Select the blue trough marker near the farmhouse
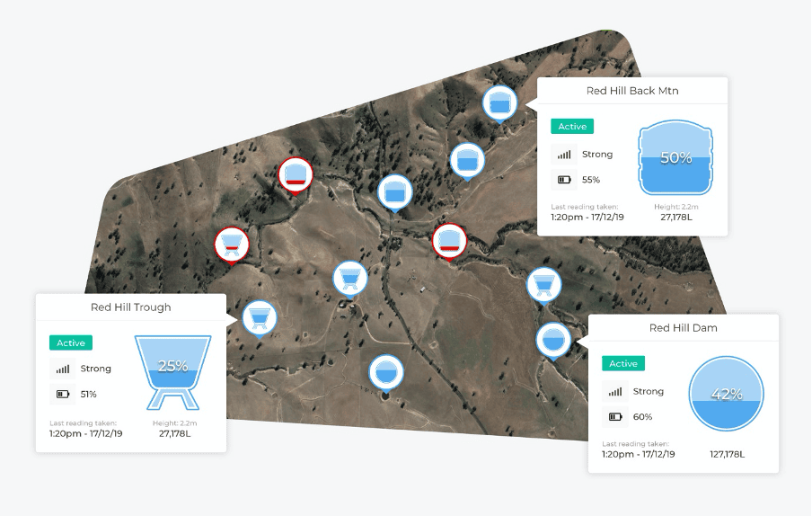 [350, 278]
